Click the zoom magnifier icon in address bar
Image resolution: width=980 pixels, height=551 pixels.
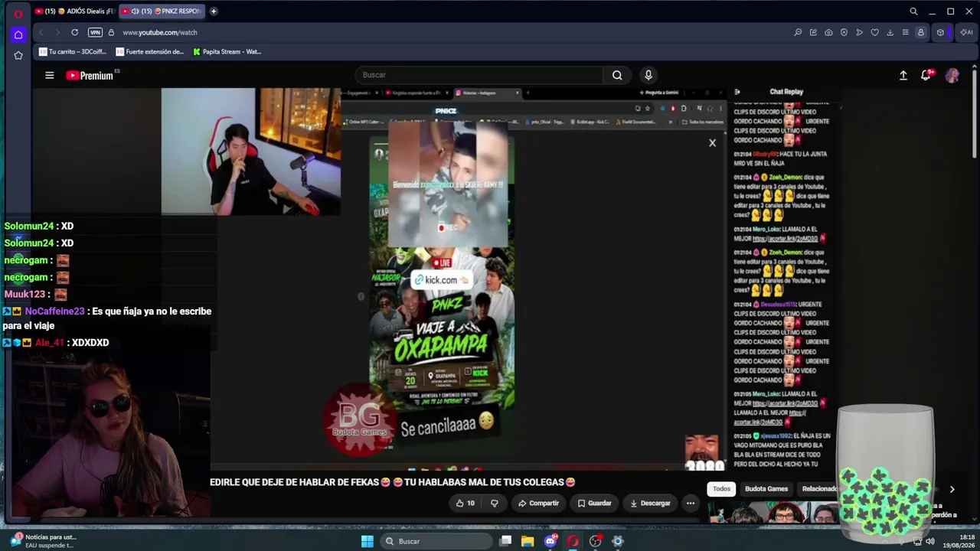coord(798,32)
